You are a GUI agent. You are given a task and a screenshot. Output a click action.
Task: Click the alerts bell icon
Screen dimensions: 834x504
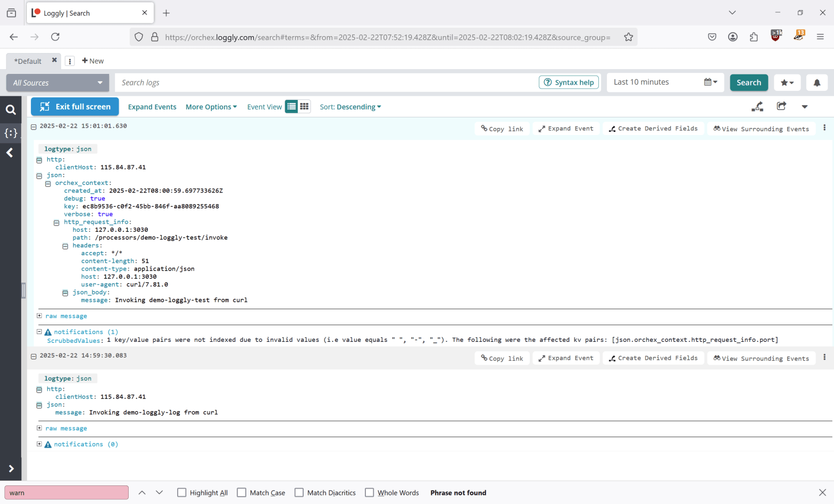click(816, 82)
